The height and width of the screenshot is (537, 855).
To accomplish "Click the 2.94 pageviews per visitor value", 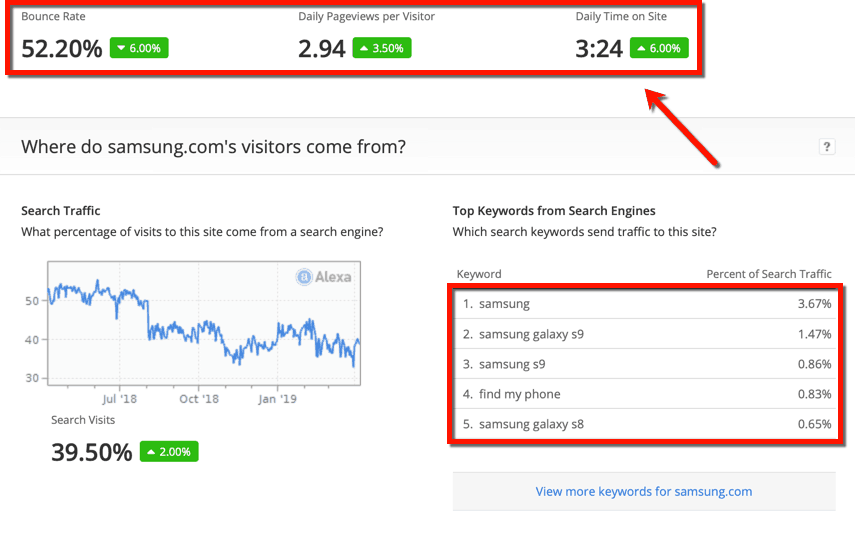I will coord(322,49).
